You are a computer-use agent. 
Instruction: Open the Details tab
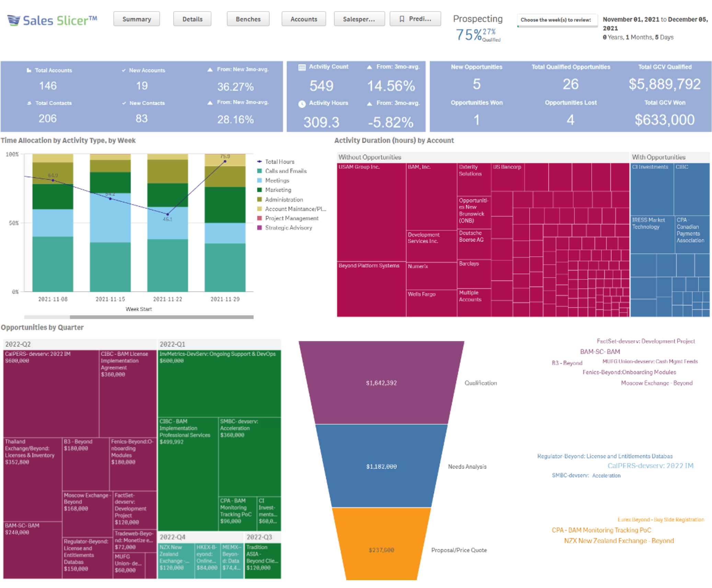click(x=192, y=19)
